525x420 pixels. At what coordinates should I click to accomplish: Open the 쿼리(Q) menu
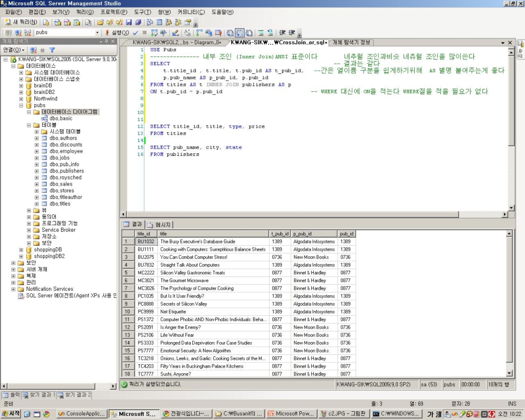tap(85, 12)
